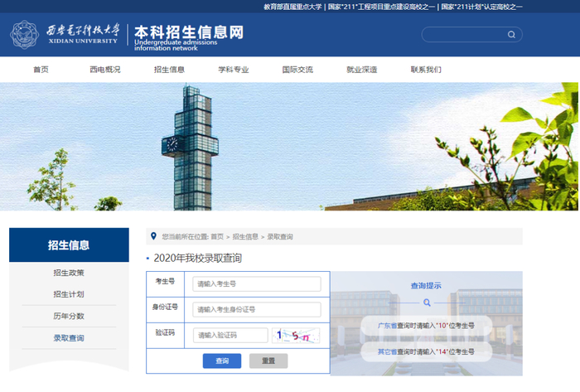Focus the 验证码 input field

230,336
